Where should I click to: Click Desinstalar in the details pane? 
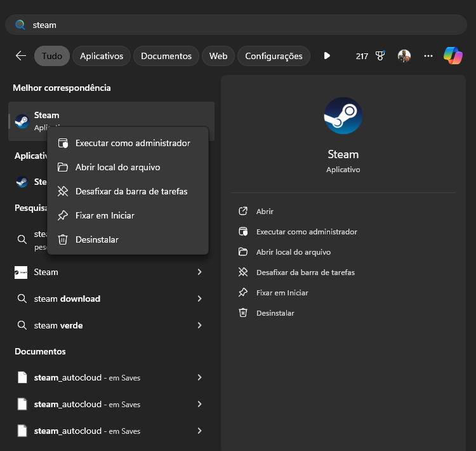click(x=275, y=313)
